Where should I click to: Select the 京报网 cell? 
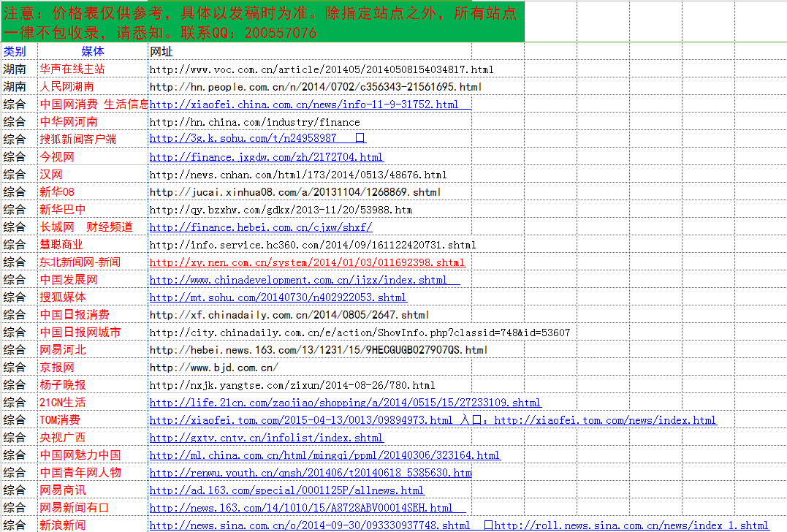[x=93, y=368]
